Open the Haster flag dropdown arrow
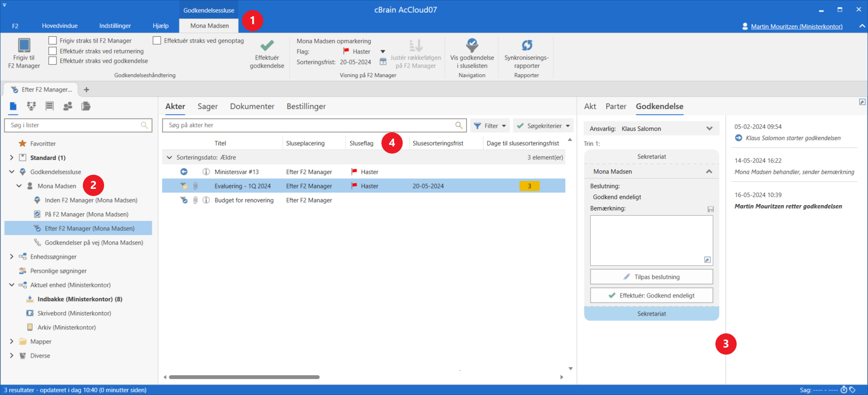Screen dimensions: 868x395 click(x=382, y=52)
